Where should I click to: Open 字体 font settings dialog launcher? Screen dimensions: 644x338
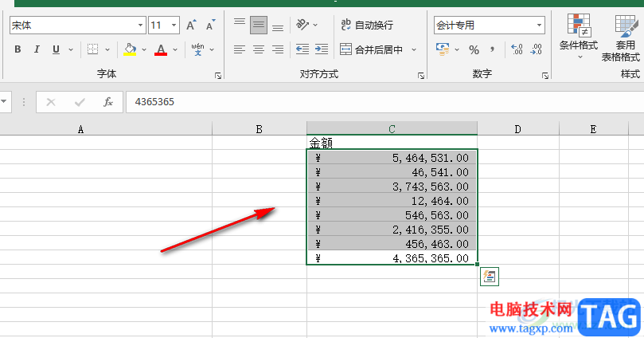218,76
